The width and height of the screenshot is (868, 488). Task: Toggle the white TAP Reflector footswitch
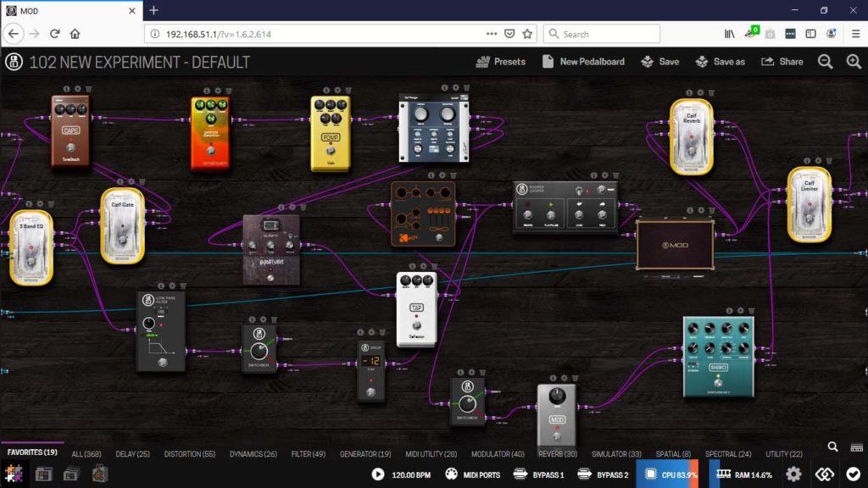(x=416, y=324)
